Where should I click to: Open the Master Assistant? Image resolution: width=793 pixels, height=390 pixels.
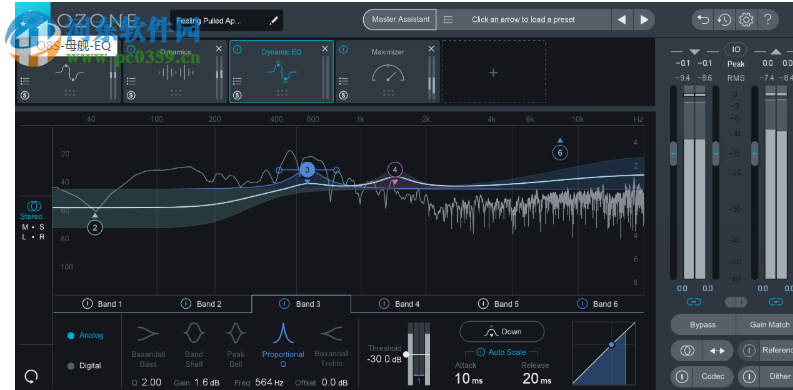click(x=400, y=20)
